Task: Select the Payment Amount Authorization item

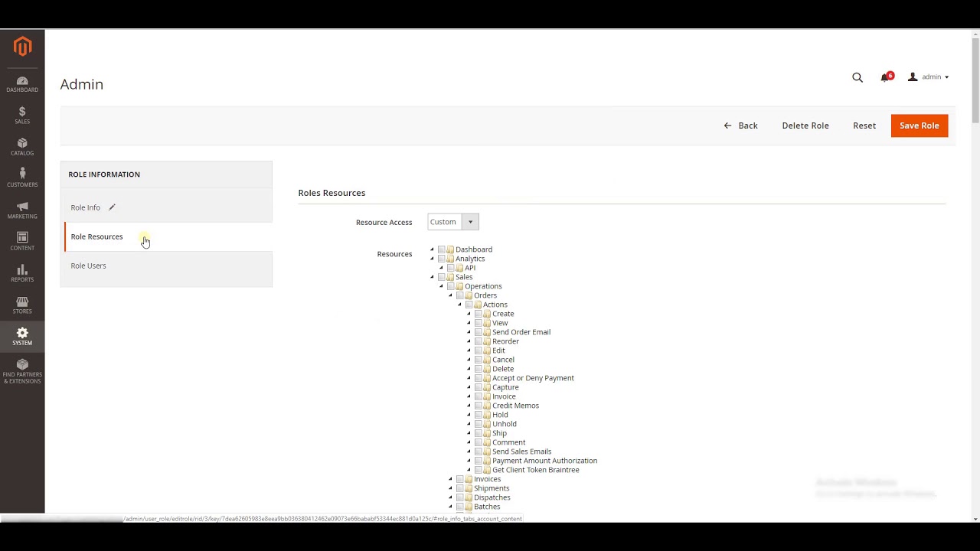Action: click(544, 461)
